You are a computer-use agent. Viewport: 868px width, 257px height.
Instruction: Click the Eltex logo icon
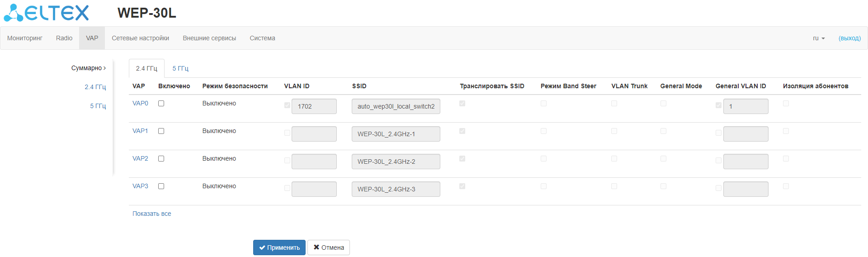click(14, 13)
